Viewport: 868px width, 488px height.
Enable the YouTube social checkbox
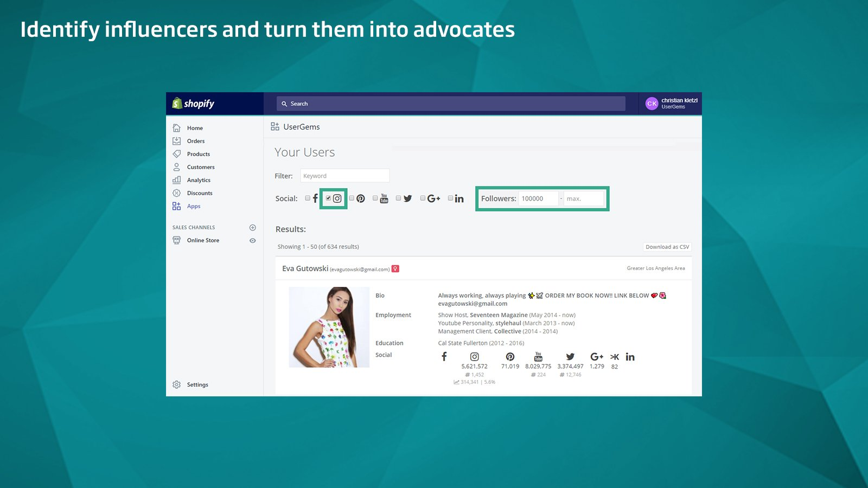tap(375, 198)
